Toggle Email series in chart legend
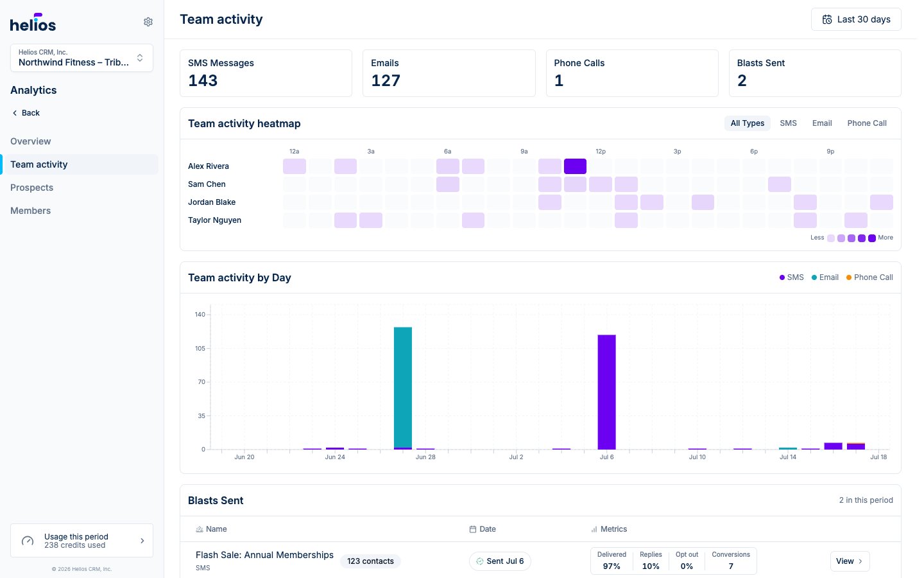The image size is (924, 578). (x=825, y=277)
